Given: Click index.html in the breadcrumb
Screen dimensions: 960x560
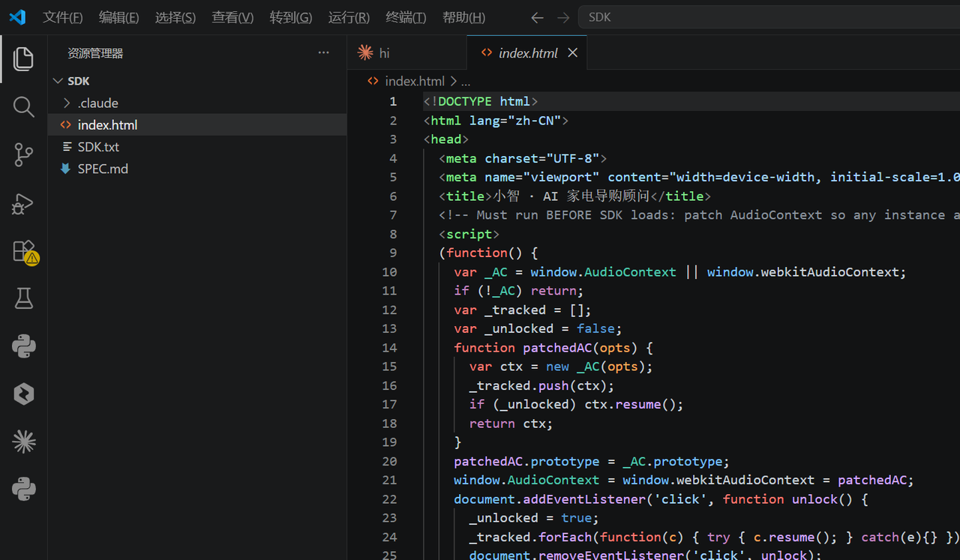Looking at the screenshot, I should click(x=415, y=81).
